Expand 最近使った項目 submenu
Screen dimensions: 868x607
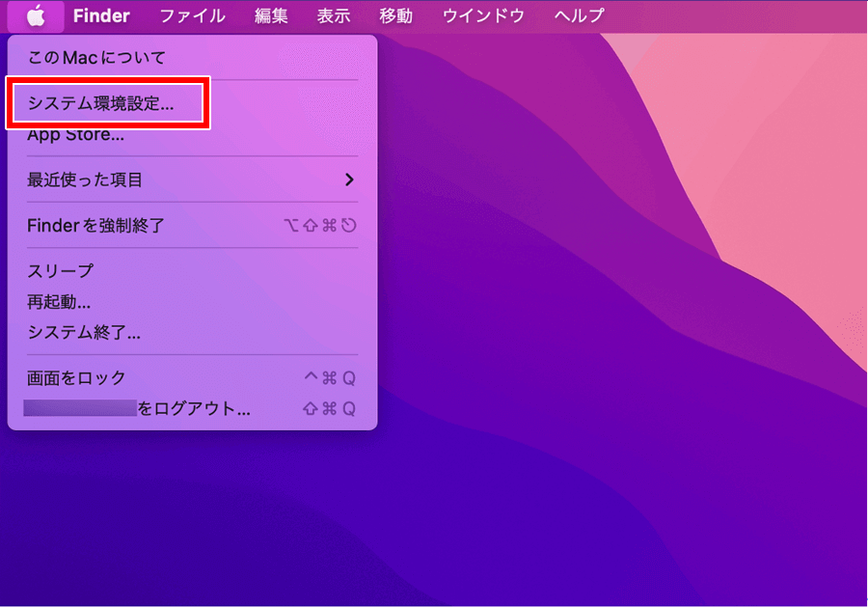pyautogui.click(x=192, y=179)
